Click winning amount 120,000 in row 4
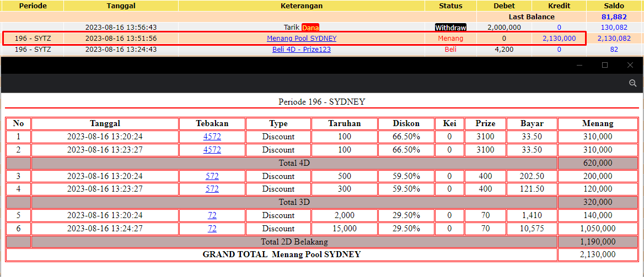 tap(598, 189)
